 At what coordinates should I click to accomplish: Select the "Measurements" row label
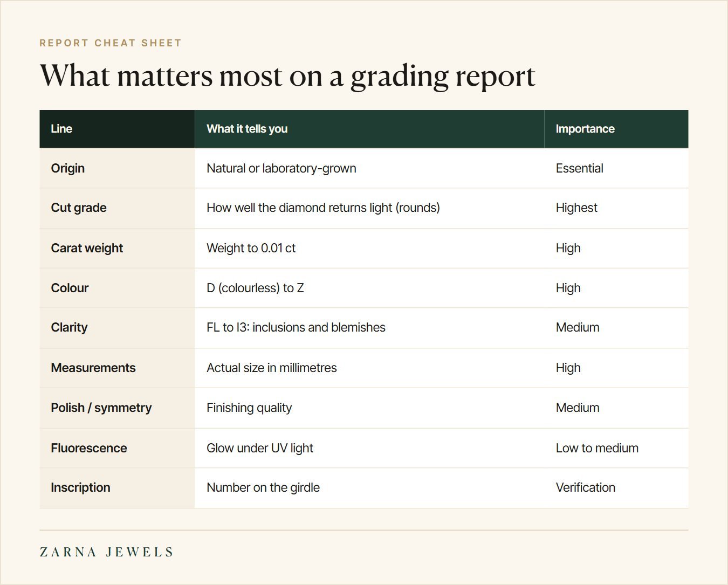point(93,368)
